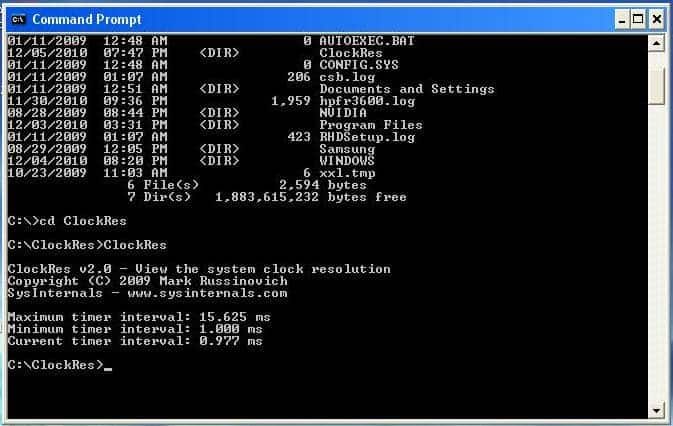
Task: Click the Maximum timer interval 15.625 ms line
Action: point(139,317)
